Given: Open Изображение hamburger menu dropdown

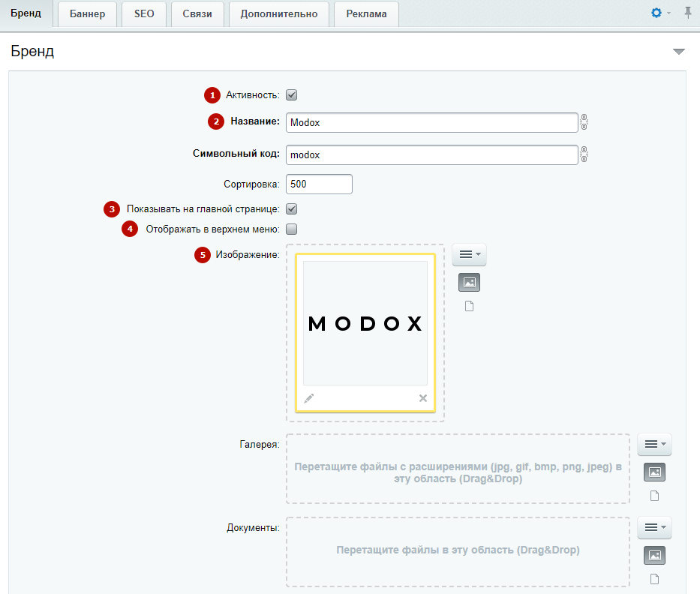Looking at the screenshot, I should pos(469,254).
